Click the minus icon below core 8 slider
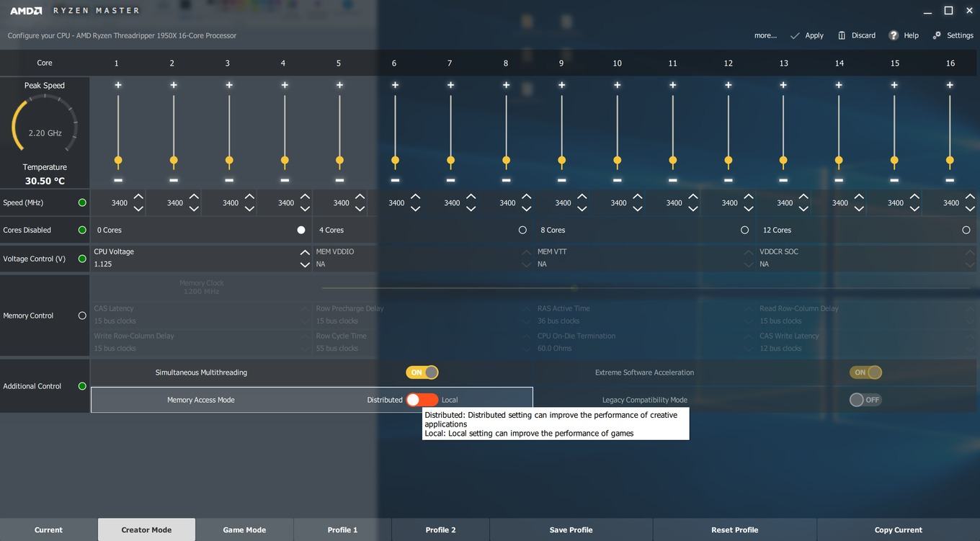Screen dimensions: 980x541 [506, 180]
